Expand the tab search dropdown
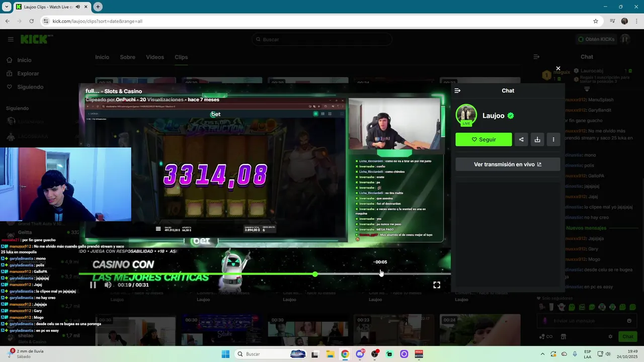Screen dimensions: 644x362 tap(7, 7)
